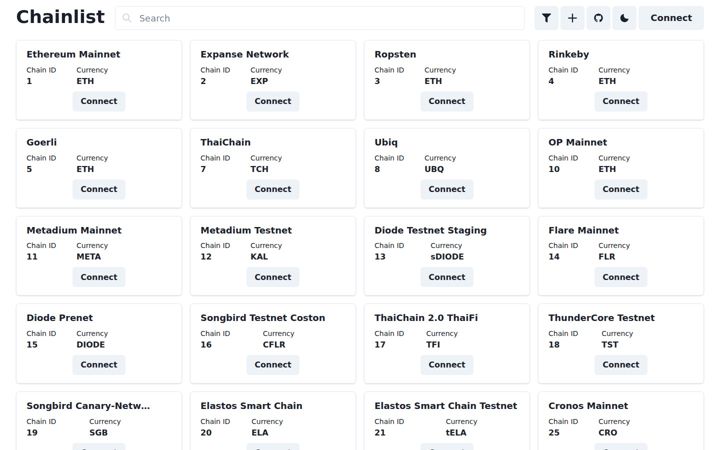Viewport: 720px width, 450px height.
Task: Connect to Diode Prenet
Action: [x=99, y=365]
